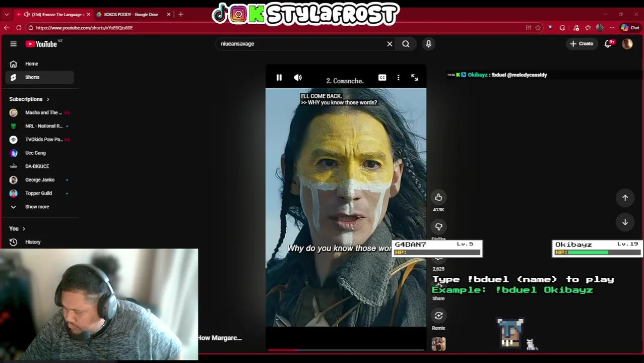Reload the current page
The width and height of the screenshot is (644, 363).
19,28
